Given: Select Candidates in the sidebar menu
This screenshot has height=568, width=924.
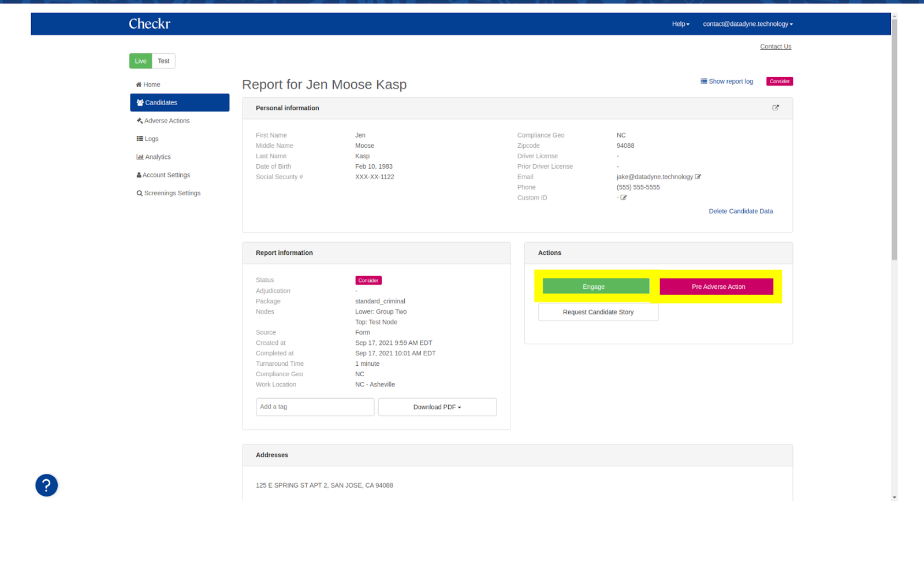Looking at the screenshot, I should (x=180, y=103).
